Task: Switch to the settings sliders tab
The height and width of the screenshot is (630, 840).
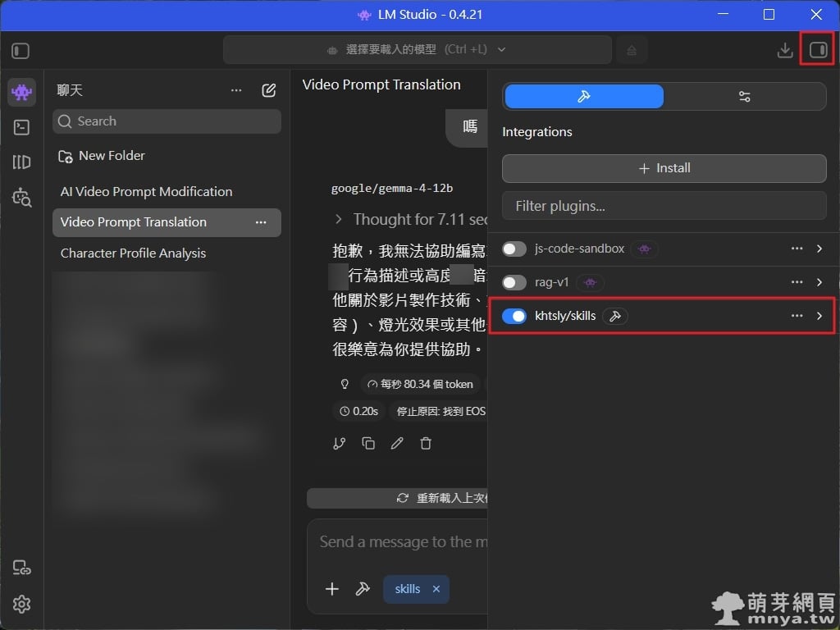Action: pos(745,97)
